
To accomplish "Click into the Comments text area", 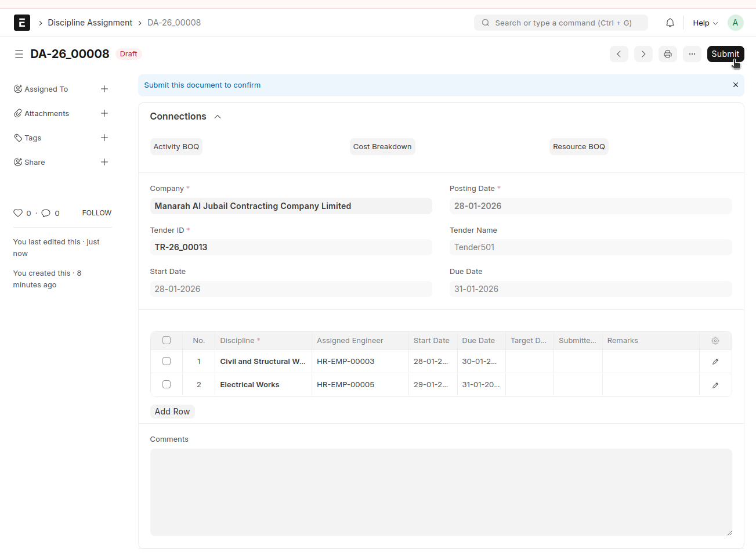I will pos(441,492).
